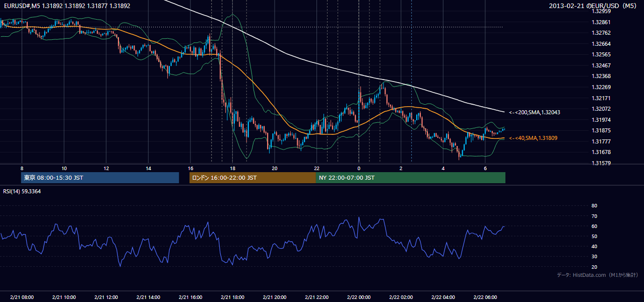This screenshot has height=302, width=644.
Task: Click RSI scale value 50
Action: pos(594,236)
